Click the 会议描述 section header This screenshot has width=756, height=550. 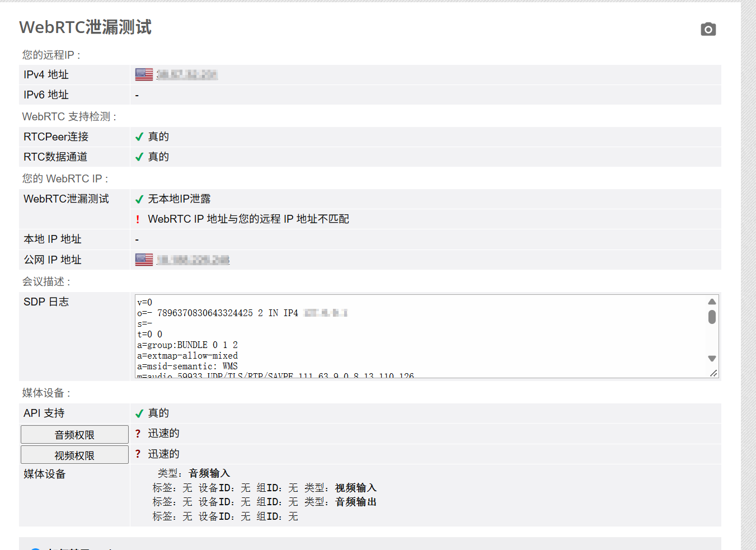[46, 281]
